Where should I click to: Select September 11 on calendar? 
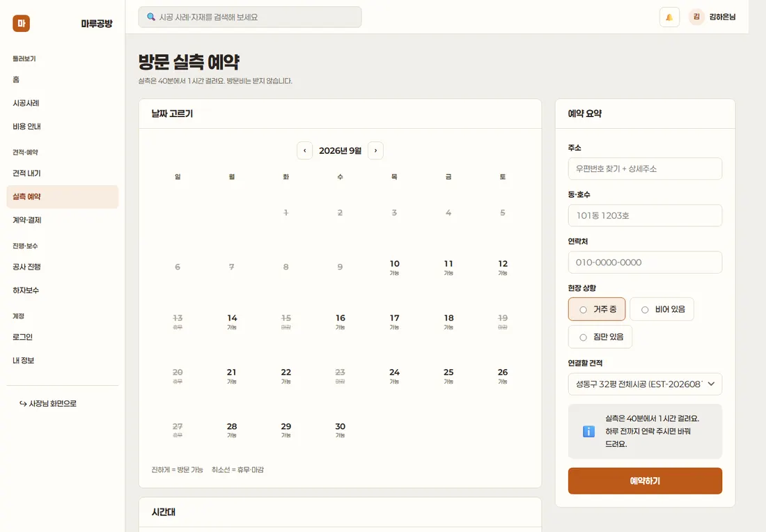(x=448, y=267)
